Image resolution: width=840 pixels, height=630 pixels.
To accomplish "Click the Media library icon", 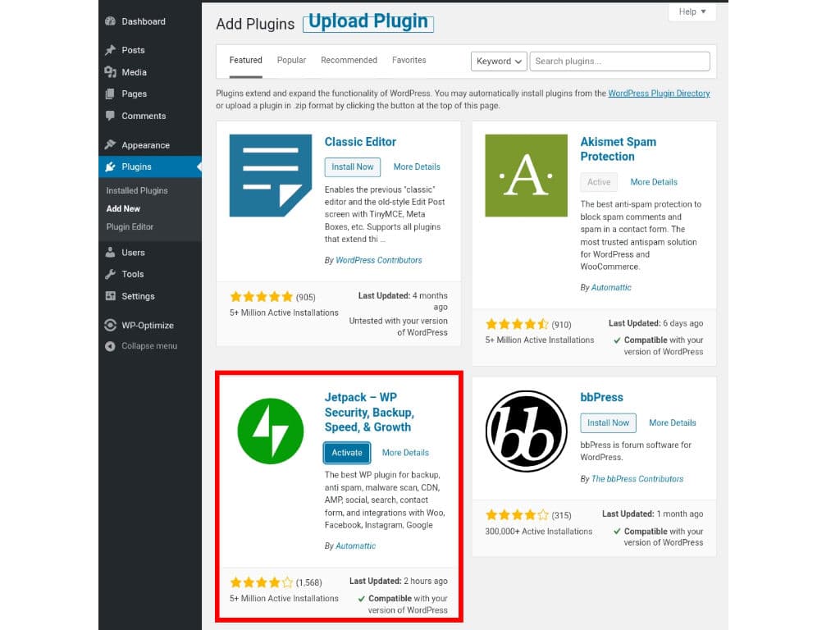I will click(x=111, y=72).
